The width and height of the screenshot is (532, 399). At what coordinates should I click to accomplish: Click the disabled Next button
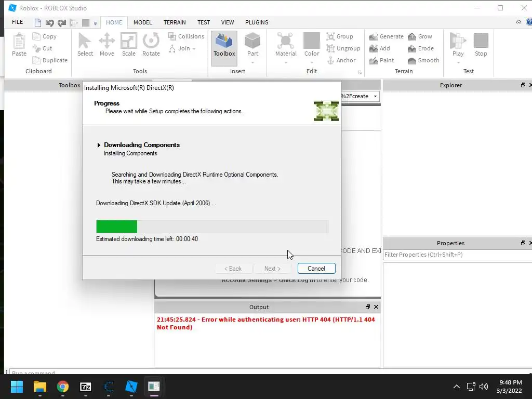click(x=272, y=269)
